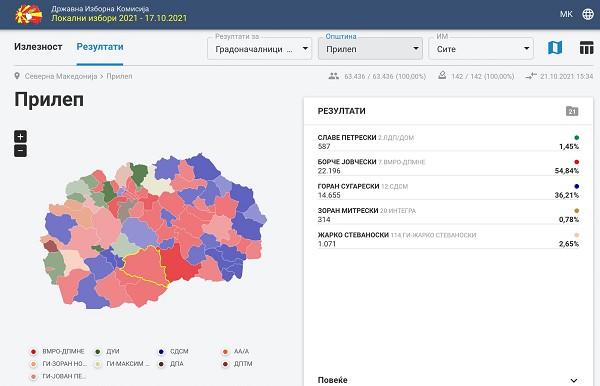Click the АА/А legend orange dot
600x386 pixels.
(225, 352)
